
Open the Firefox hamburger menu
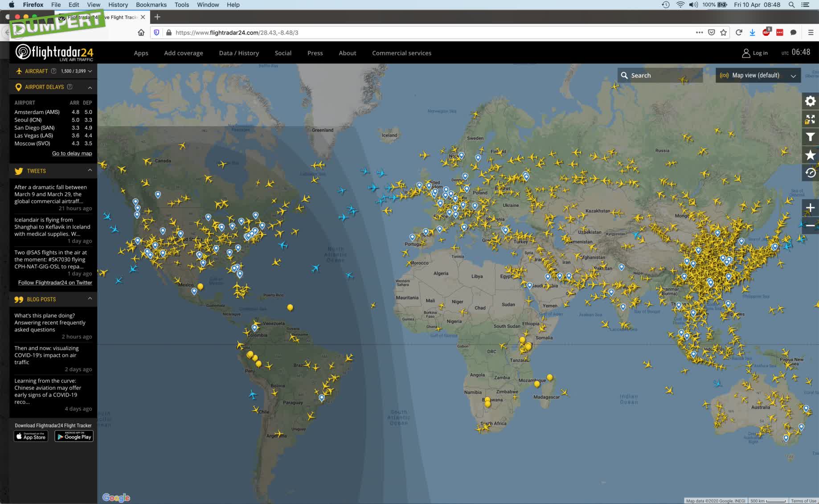point(811,33)
